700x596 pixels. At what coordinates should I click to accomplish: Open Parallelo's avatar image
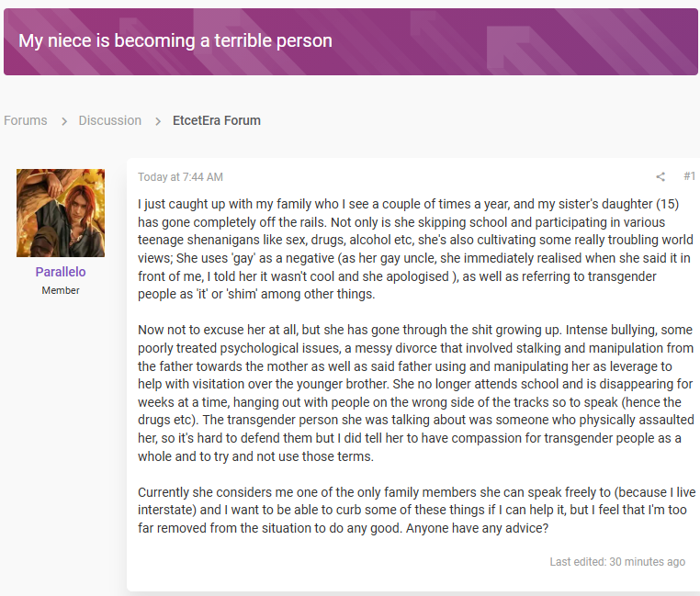pyautogui.click(x=61, y=213)
